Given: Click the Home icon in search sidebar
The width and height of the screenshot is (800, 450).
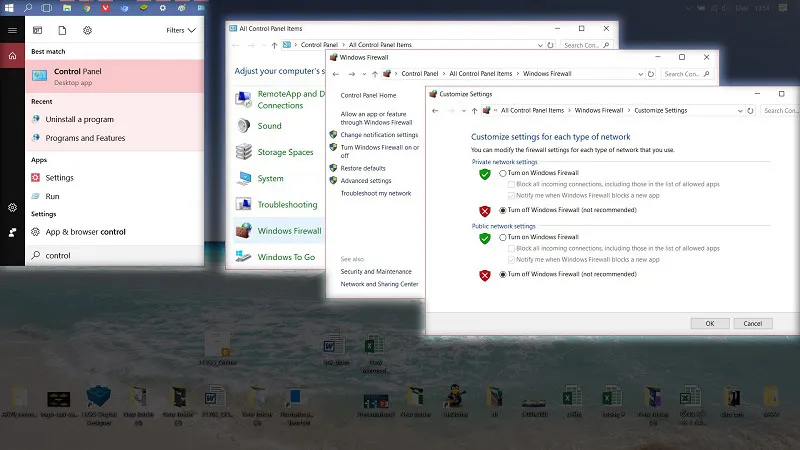Looking at the screenshot, I should coord(12,56).
